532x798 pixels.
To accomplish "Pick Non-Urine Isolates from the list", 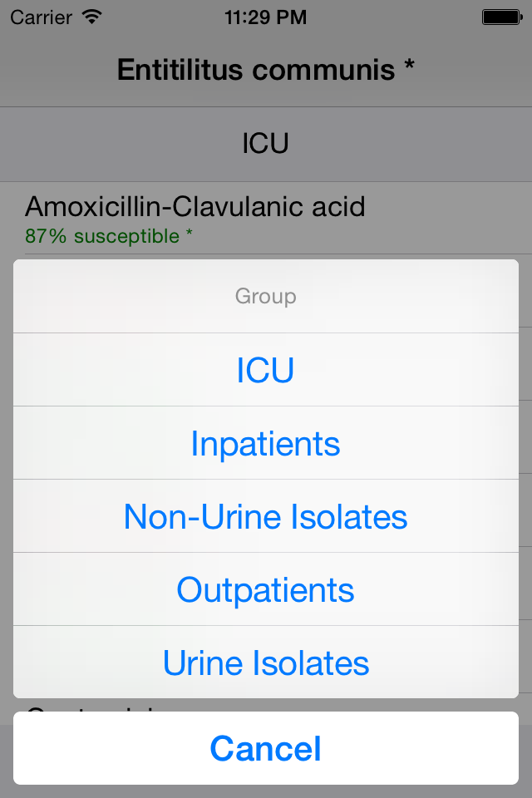I will point(266,516).
